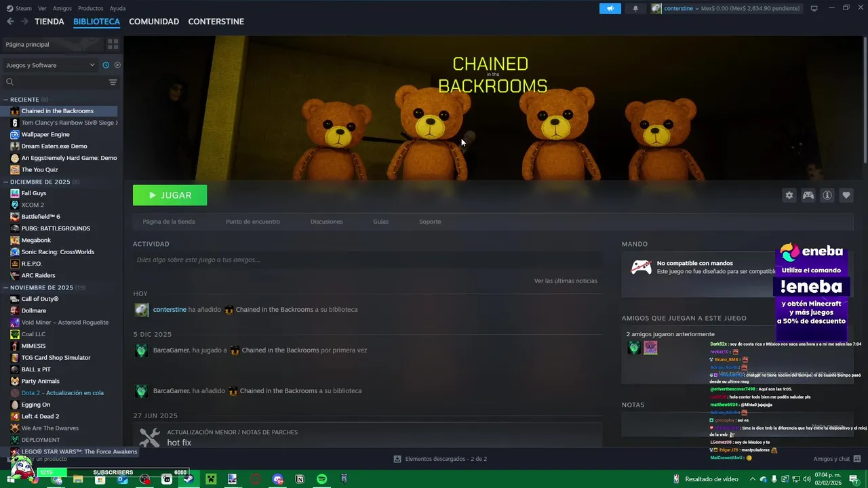Click Ver las últimas noticias

coord(566,281)
